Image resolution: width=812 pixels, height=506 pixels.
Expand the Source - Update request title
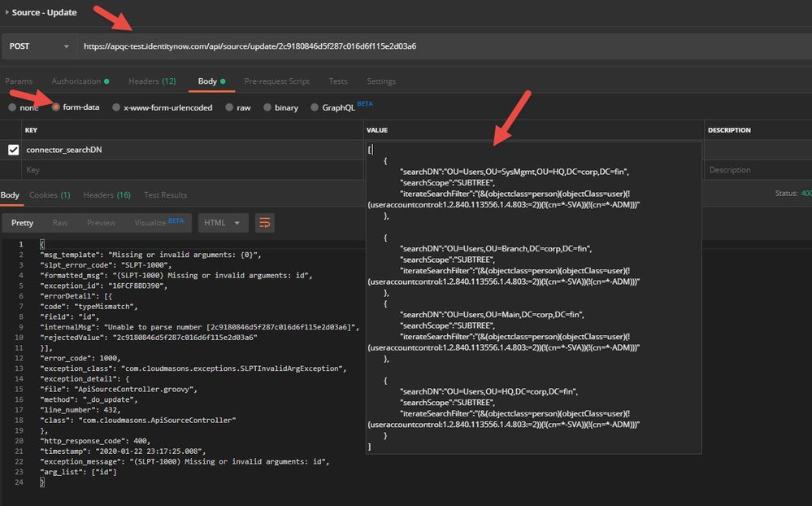click(x=7, y=12)
